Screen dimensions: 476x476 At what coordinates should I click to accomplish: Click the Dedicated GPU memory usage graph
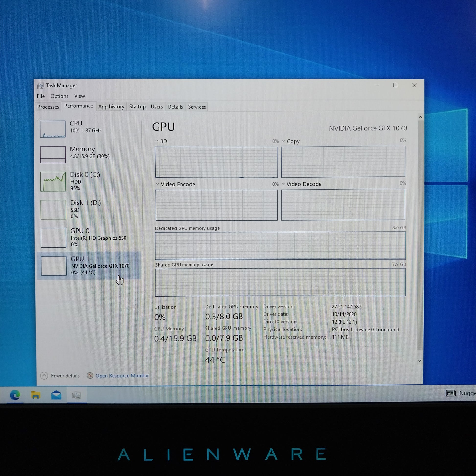coord(280,246)
